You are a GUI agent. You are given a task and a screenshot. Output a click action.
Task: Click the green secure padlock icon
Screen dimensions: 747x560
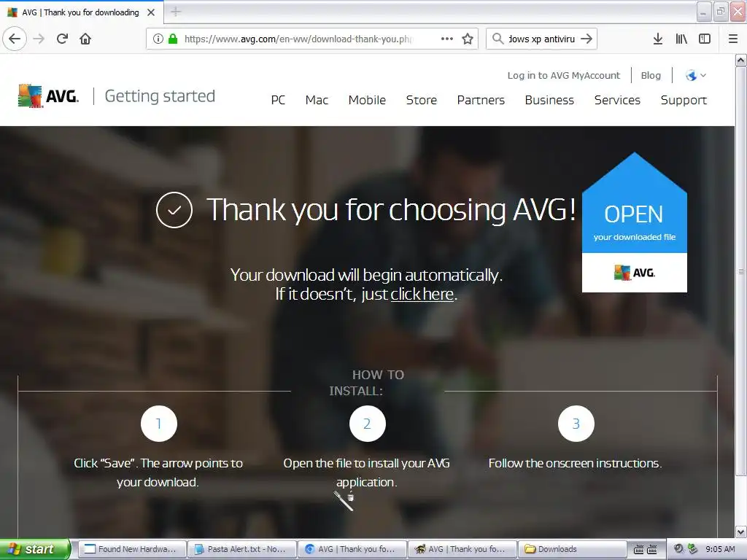click(x=173, y=39)
